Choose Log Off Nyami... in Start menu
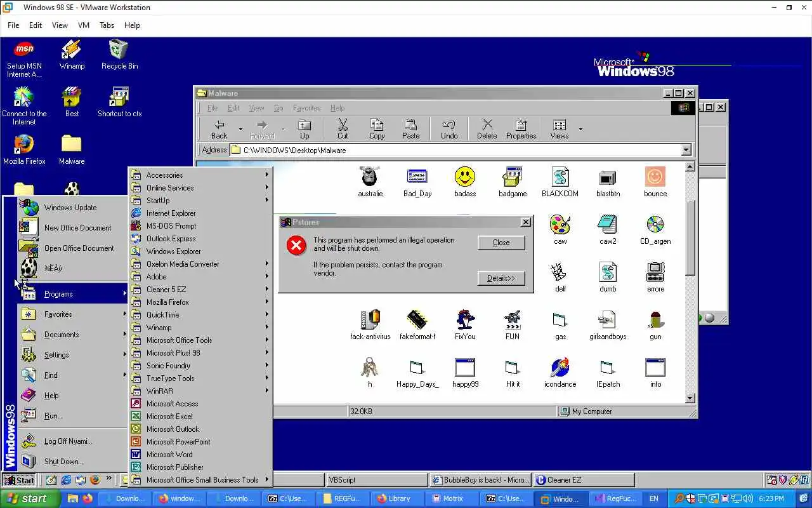 tap(73, 441)
